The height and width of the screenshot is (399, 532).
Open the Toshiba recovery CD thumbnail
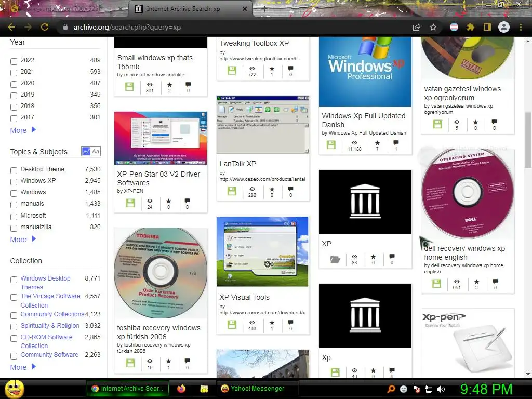point(161,273)
